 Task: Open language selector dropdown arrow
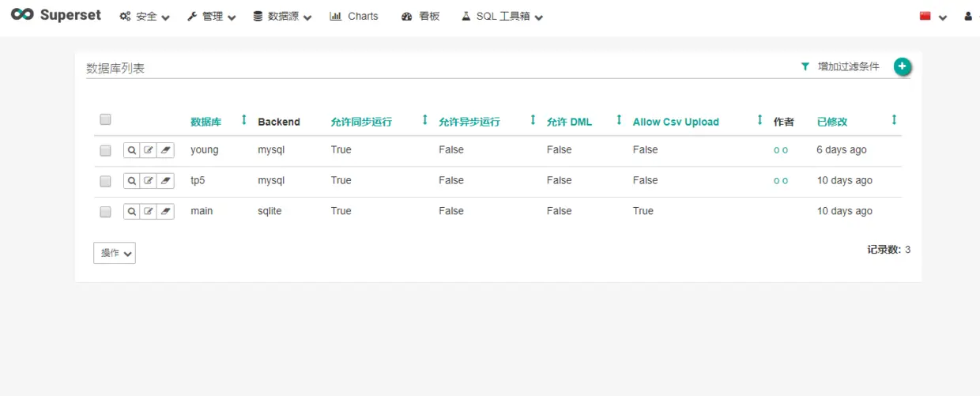tap(943, 17)
